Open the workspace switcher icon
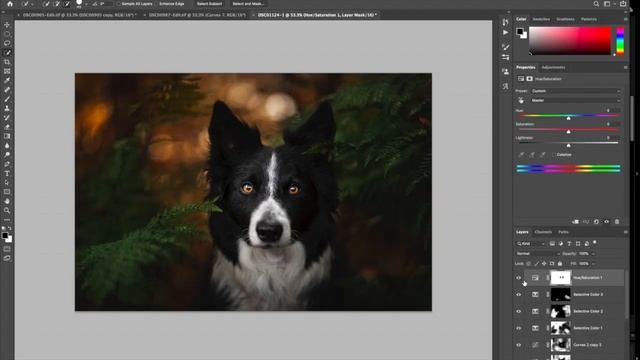The width and height of the screenshot is (640, 360). coord(607,4)
